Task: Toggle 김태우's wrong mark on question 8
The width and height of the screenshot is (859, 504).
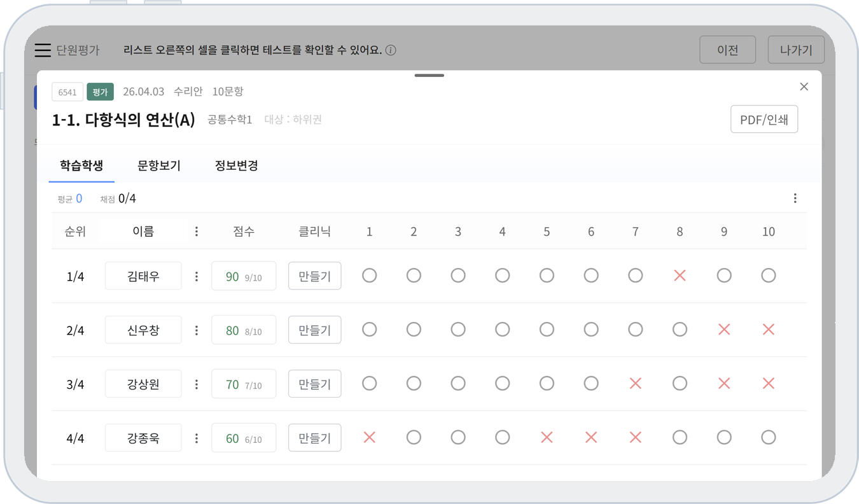Action: pyautogui.click(x=680, y=276)
